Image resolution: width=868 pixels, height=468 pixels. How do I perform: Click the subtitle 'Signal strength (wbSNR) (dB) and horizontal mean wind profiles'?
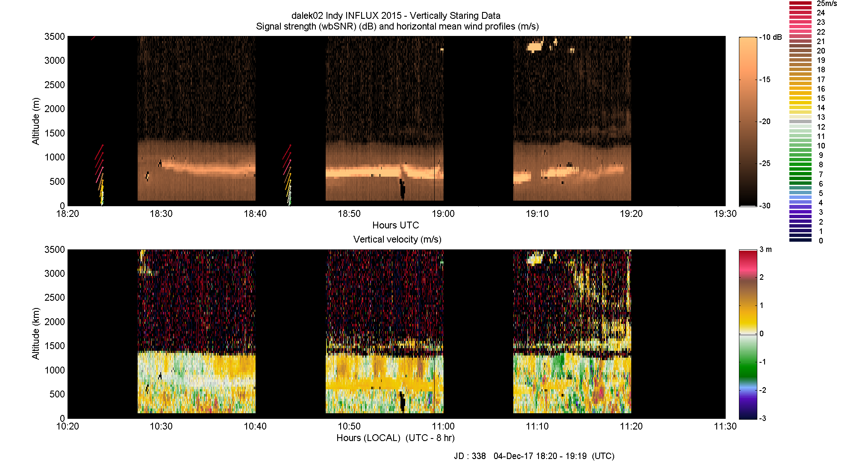click(x=385, y=27)
